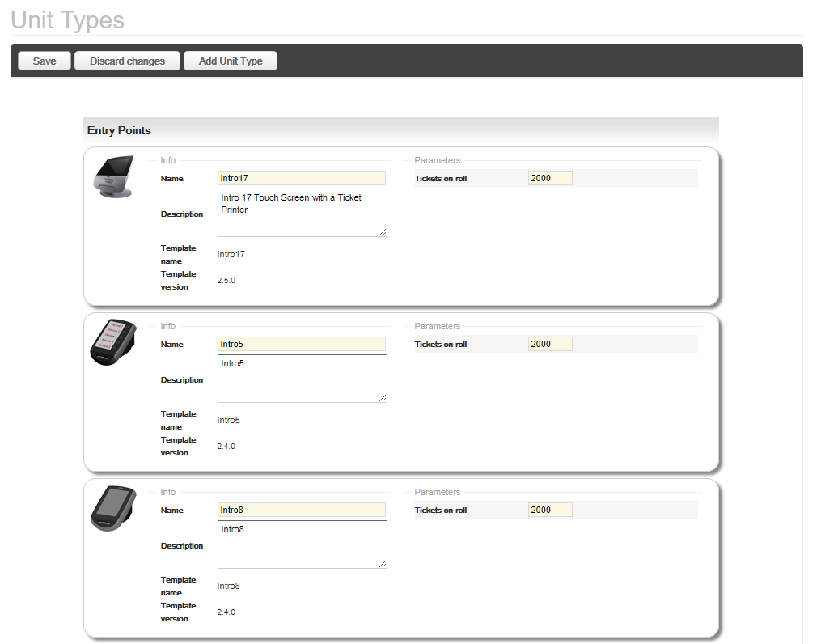The image size is (821, 644).
Task: Click Add Unit Type button
Action: coord(231,61)
